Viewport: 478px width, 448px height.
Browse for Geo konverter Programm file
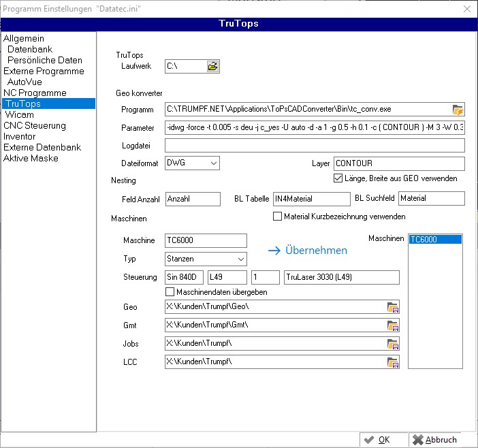point(458,110)
